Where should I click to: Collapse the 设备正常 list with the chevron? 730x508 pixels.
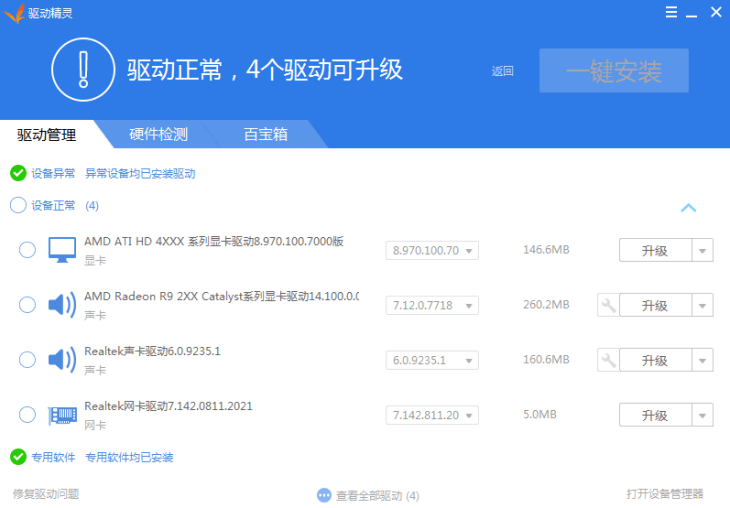pos(688,208)
